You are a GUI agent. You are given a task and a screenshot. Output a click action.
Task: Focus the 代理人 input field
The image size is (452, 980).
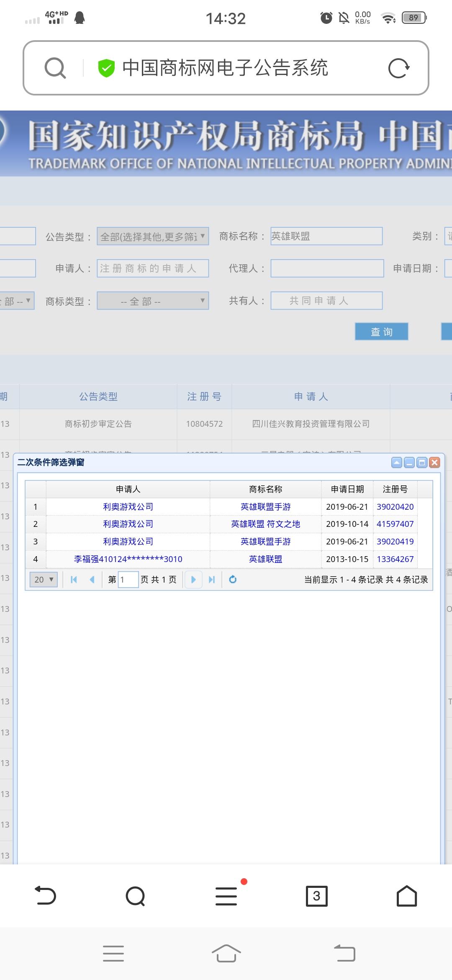(327, 268)
